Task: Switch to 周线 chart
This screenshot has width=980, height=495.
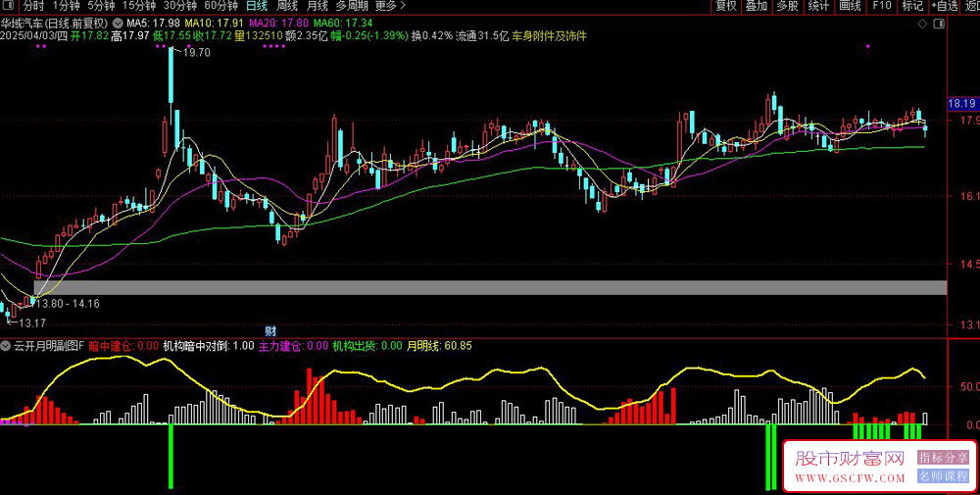Action: point(287,6)
